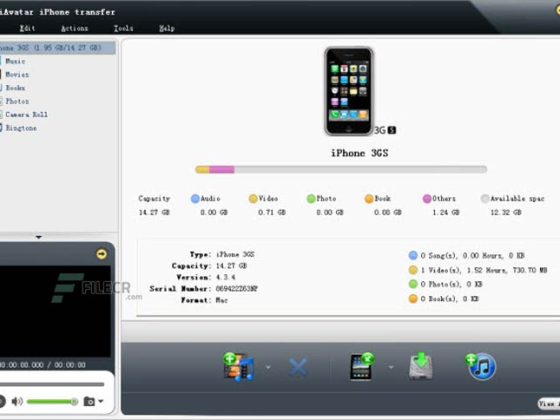
Task: Open the Export to device dropdown arrow
Action: coord(391,367)
